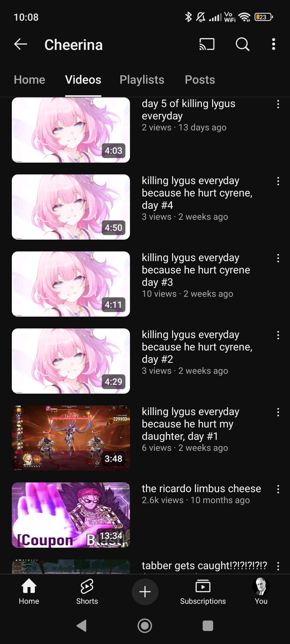Open channel search magnifier icon
The height and width of the screenshot is (644, 290).
242,44
